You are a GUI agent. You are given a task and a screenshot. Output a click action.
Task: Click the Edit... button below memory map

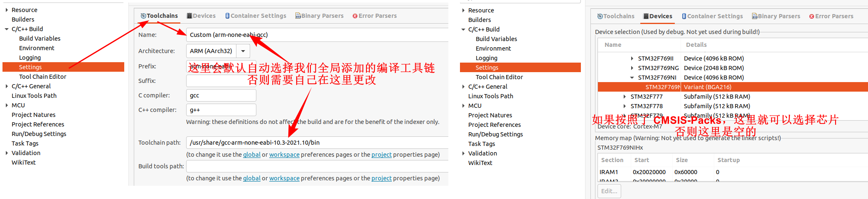[x=609, y=191]
